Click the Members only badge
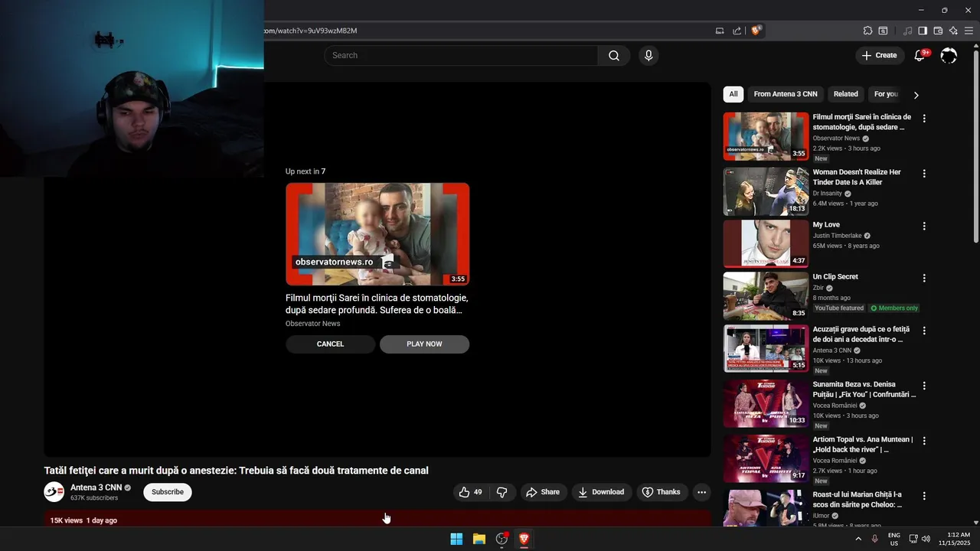This screenshot has width=980, height=551. (894, 308)
